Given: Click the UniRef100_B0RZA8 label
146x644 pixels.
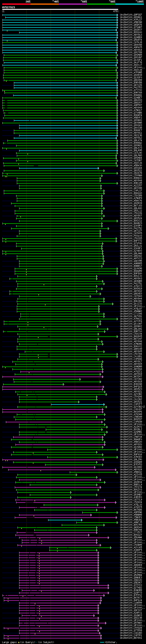Looking at the screenshot, I should tap(131, 384).
